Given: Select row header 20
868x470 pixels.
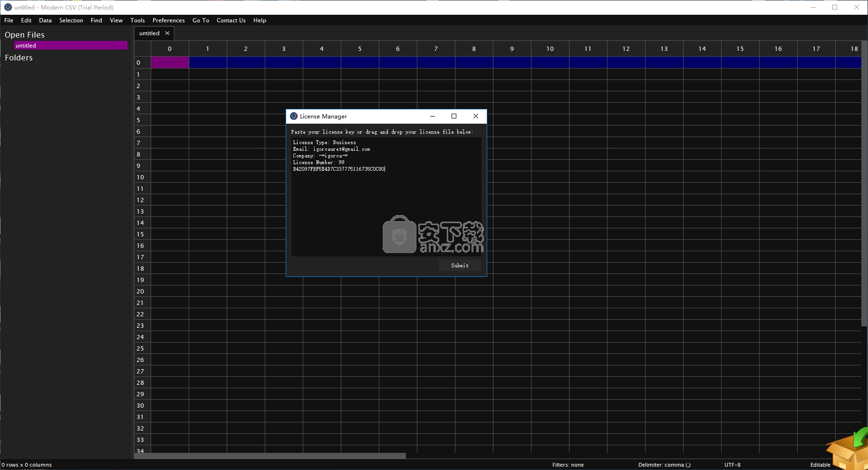Looking at the screenshot, I should click(x=143, y=291).
